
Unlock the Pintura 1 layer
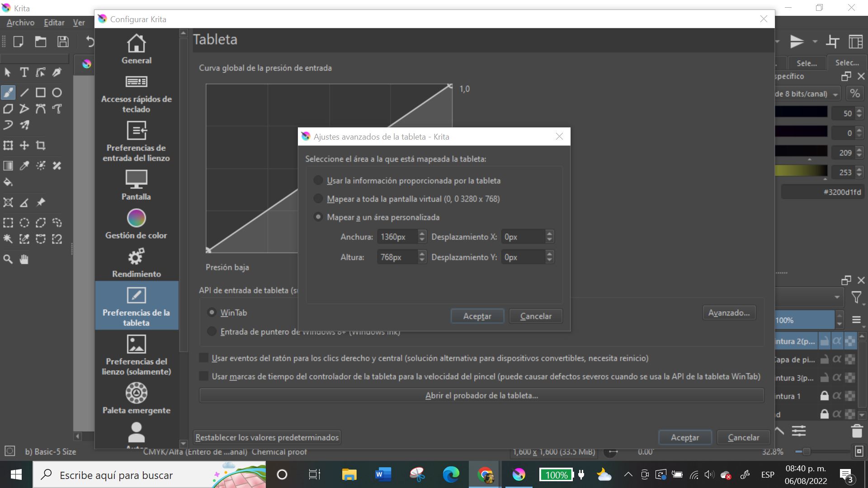pos(824,395)
